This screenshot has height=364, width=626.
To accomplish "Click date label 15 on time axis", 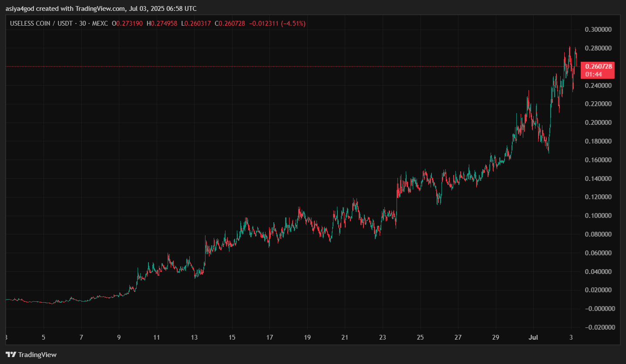I will pos(232,337).
